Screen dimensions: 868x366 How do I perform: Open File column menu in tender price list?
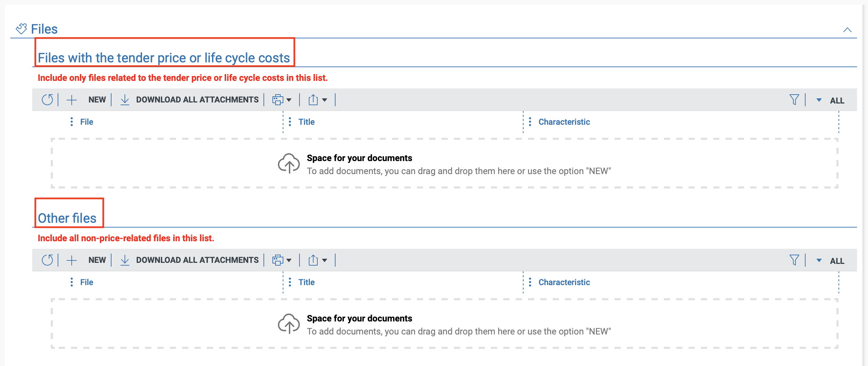tap(71, 122)
